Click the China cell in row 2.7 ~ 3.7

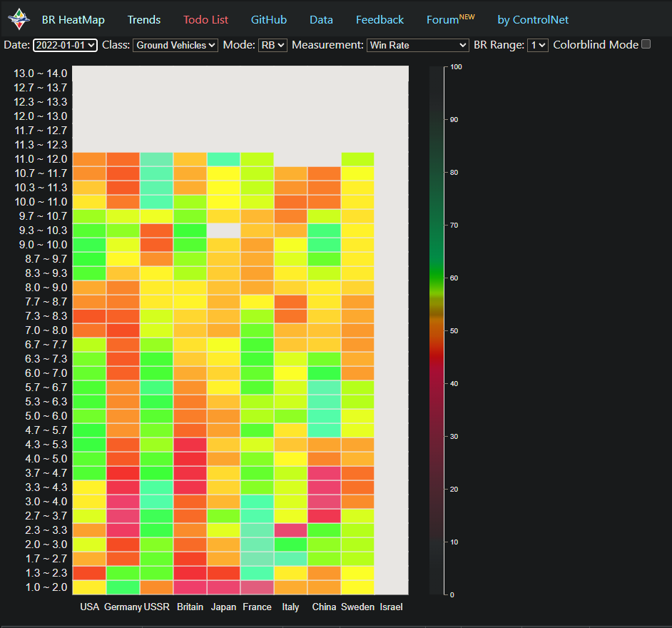pos(324,516)
